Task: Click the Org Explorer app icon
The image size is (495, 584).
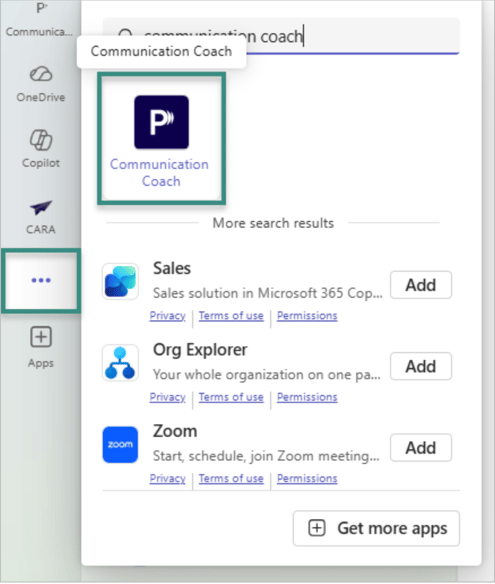Action: pos(120,363)
